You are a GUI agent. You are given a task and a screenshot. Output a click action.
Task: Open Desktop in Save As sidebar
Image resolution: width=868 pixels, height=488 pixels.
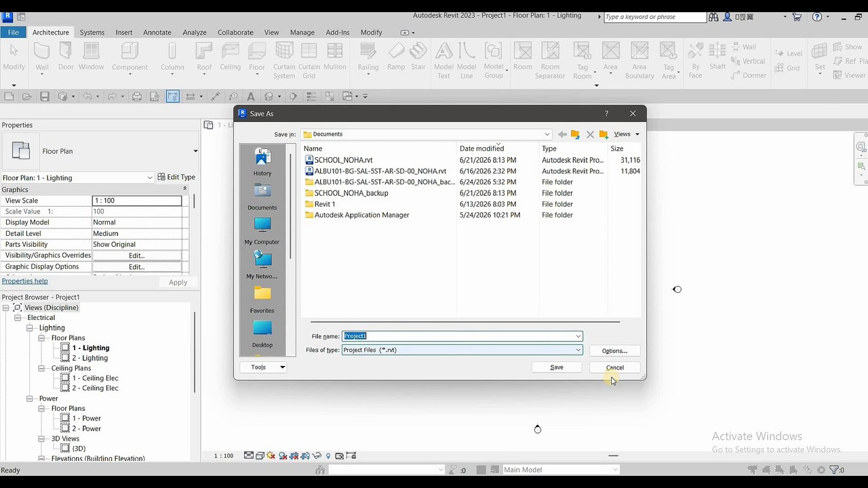tap(262, 334)
